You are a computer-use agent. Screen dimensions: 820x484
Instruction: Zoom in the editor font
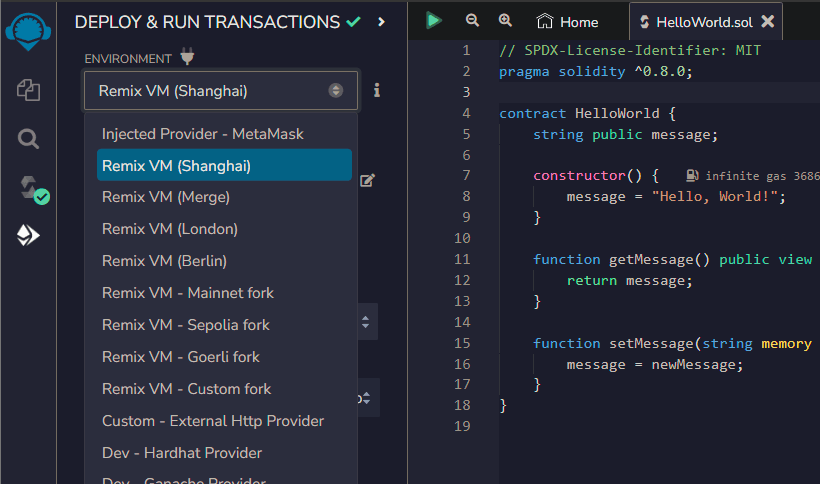point(505,20)
